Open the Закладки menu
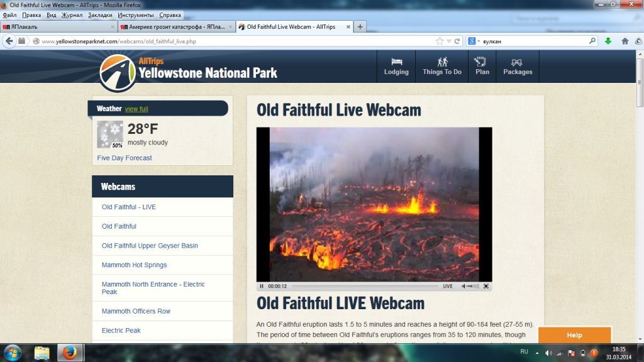644x362 pixels. click(100, 15)
